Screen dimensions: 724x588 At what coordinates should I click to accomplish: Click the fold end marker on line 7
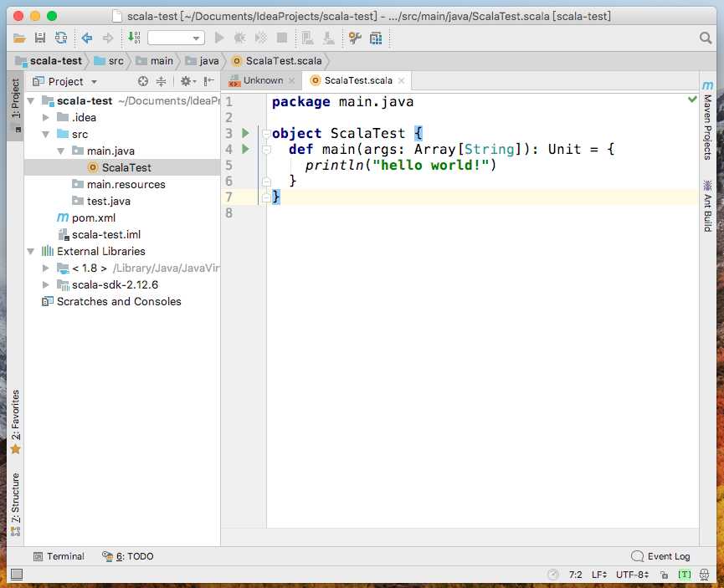pyautogui.click(x=266, y=197)
